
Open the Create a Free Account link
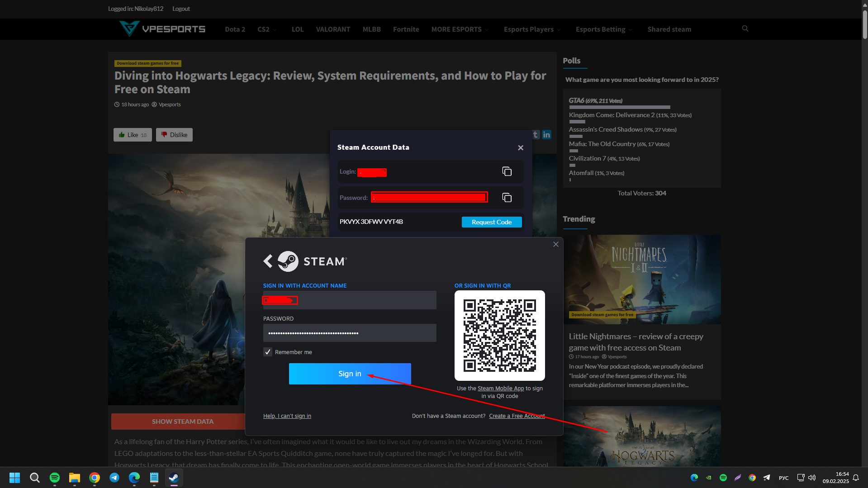coord(517,416)
